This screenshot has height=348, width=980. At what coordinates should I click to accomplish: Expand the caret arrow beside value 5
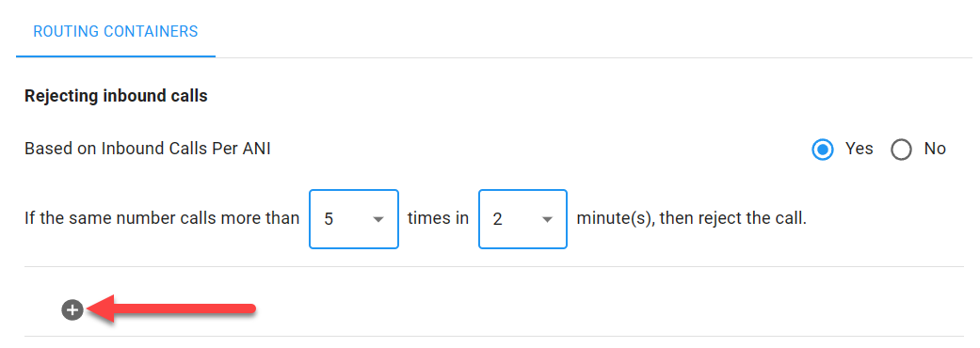click(378, 220)
